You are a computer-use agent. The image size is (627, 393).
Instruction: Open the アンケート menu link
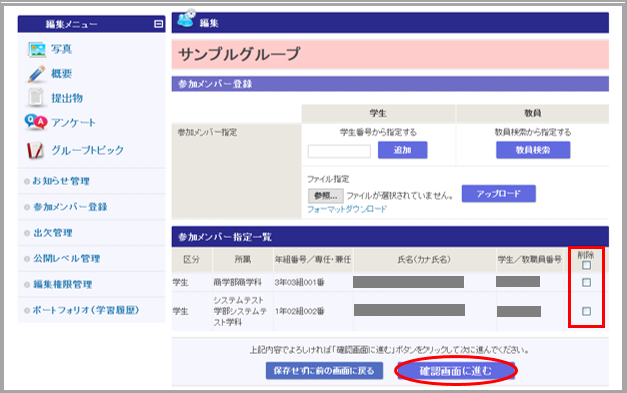coord(73,123)
